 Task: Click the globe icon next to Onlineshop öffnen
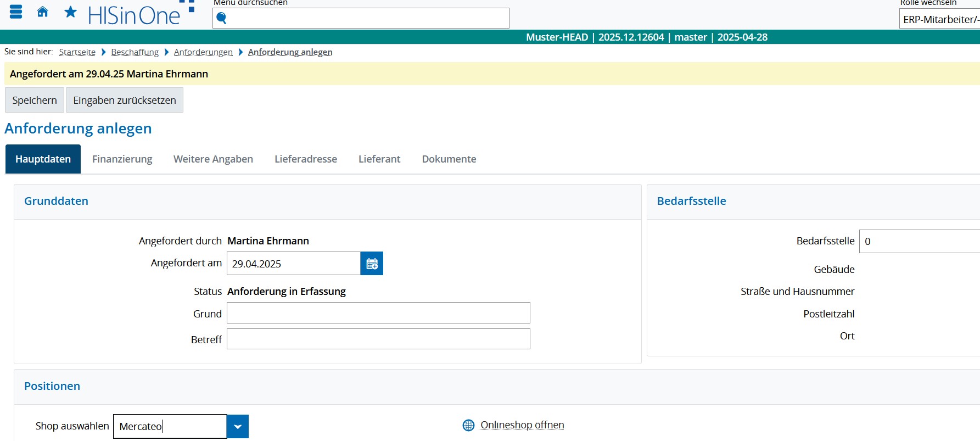[468, 425]
